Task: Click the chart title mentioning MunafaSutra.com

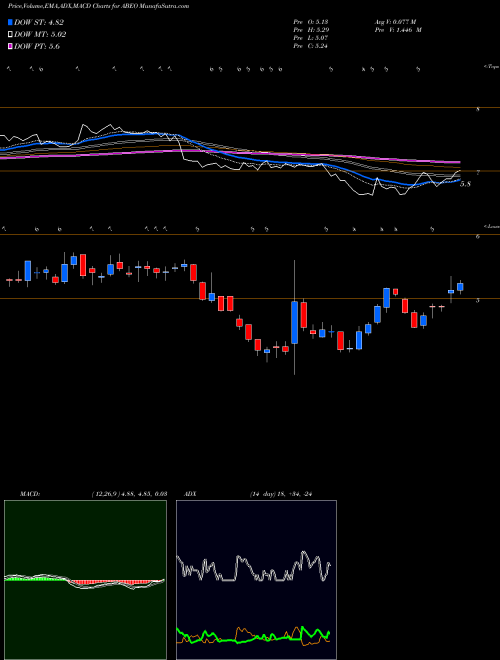Action: [98, 6]
